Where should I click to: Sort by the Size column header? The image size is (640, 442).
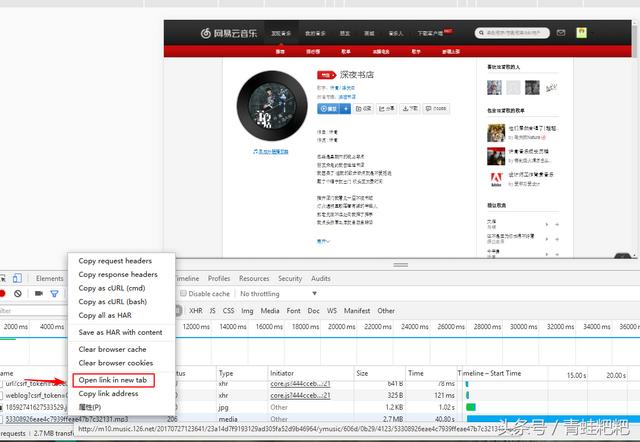coord(380,373)
